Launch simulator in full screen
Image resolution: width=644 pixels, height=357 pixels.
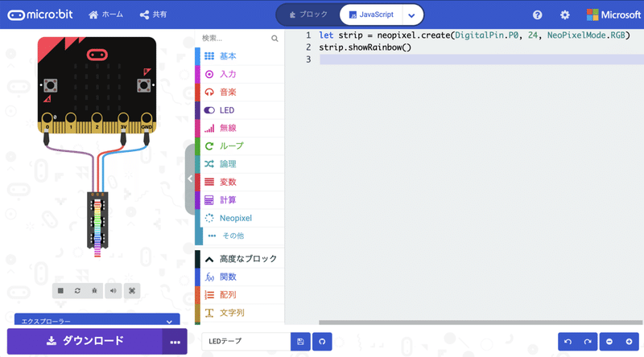(132, 291)
